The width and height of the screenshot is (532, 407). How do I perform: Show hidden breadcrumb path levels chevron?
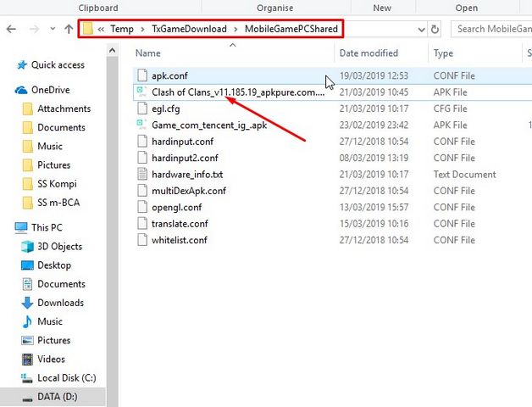pos(101,29)
